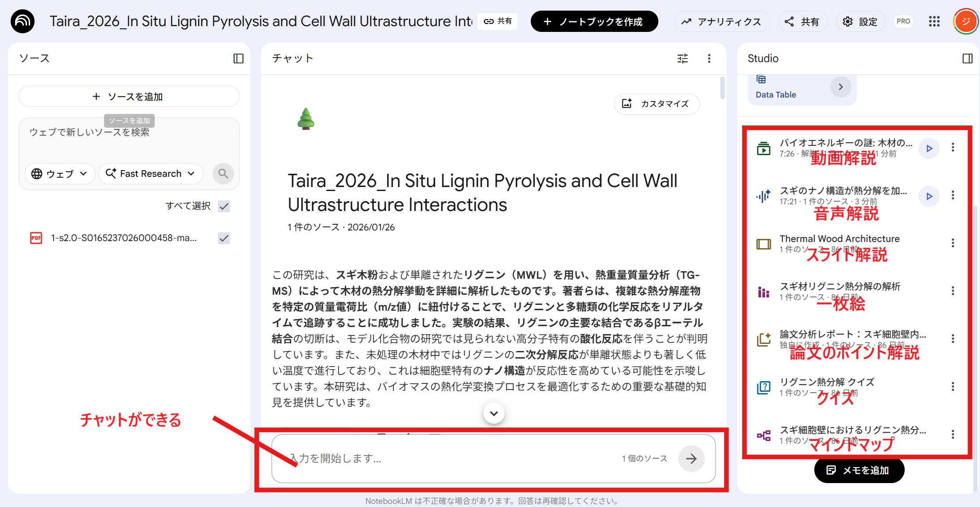This screenshot has height=507, width=980.
Task: Click the NotebookLM logo icon
Action: [23, 21]
